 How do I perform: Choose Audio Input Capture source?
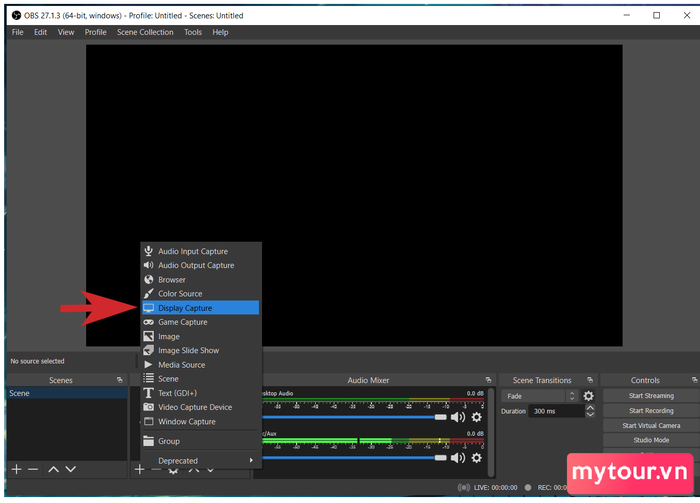(x=200, y=251)
